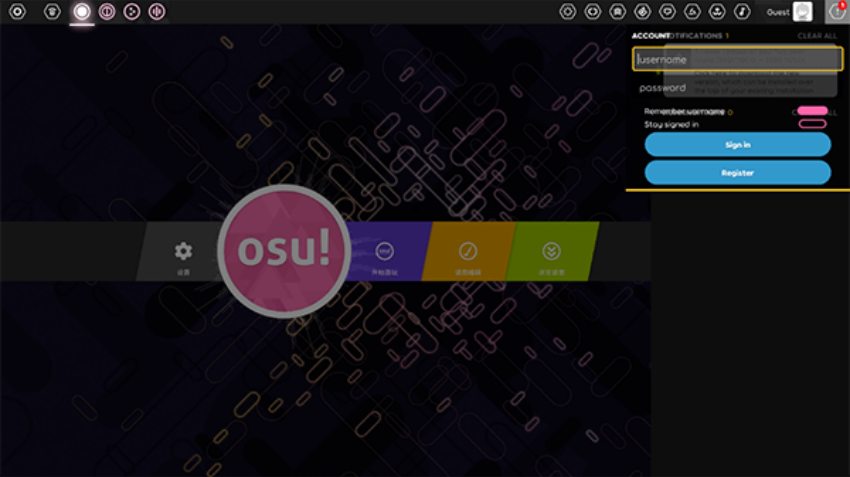Click the purple play menu button
The height and width of the screenshot is (477, 850).
coord(385,252)
